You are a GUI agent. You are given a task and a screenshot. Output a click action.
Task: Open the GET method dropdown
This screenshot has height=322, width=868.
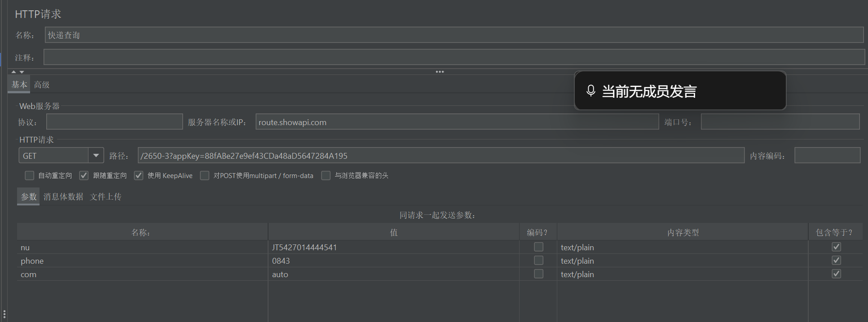pyautogui.click(x=96, y=156)
